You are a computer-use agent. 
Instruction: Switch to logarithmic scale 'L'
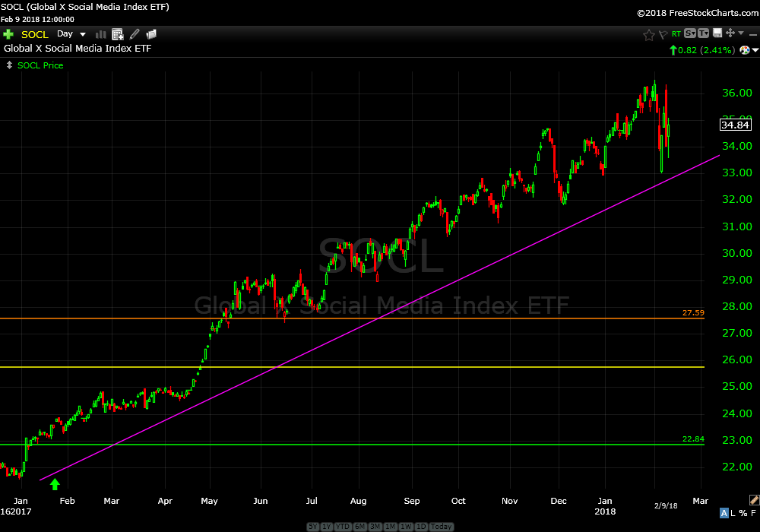pyautogui.click(x=734, y=513)
